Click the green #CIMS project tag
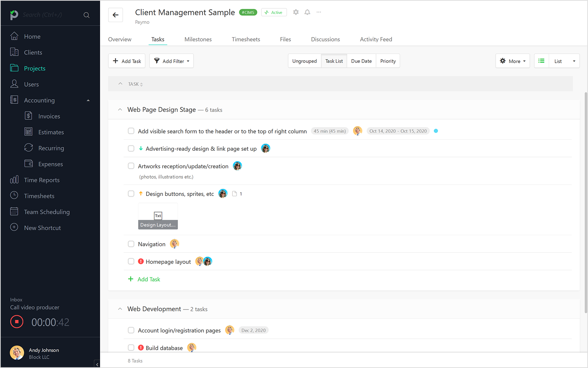The image size is (588, 368). 248,12
